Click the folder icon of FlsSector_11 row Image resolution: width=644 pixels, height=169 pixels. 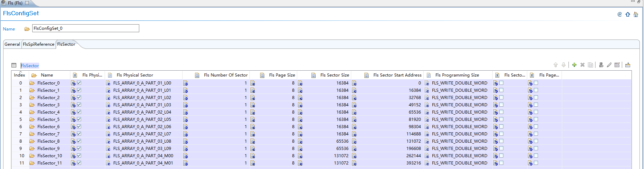point(32,163)
